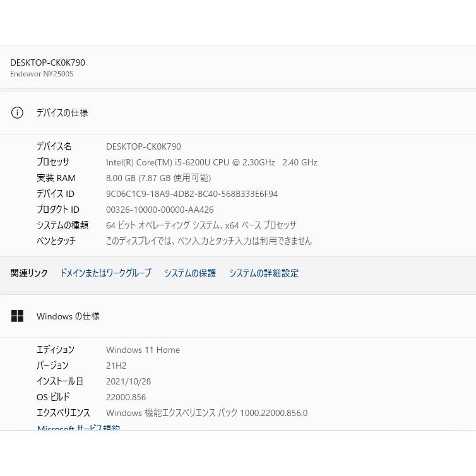
Task: Click the プロセッサ label
Action: tap(53, 162)
